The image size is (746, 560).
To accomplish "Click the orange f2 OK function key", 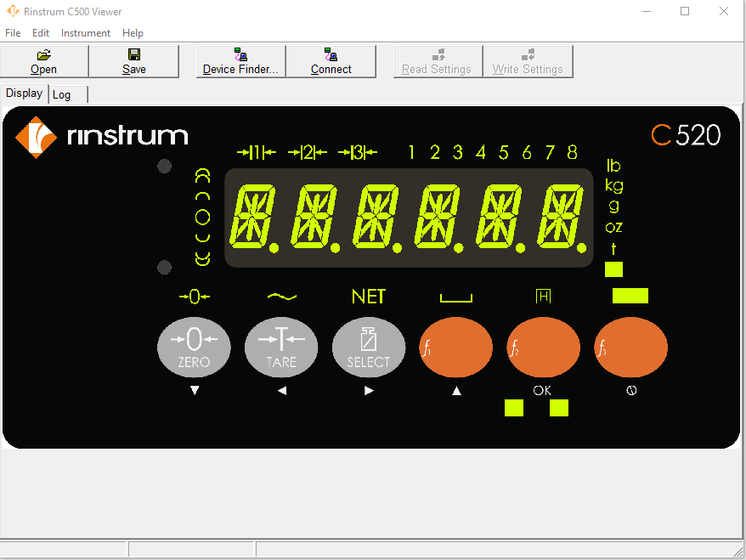I will (x=543, y=348).
